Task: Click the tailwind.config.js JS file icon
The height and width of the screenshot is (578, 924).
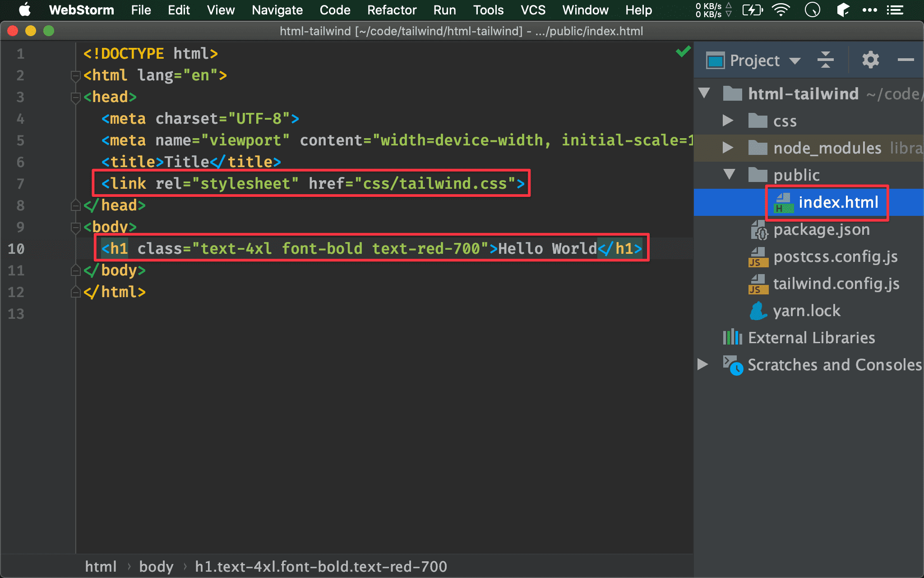Action: (758, 284)
